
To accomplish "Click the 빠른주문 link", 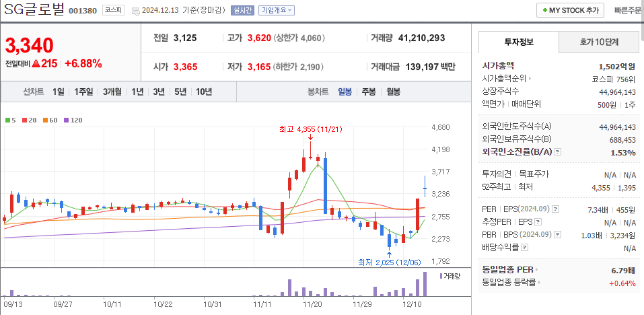I will click(x=629, y=11).
